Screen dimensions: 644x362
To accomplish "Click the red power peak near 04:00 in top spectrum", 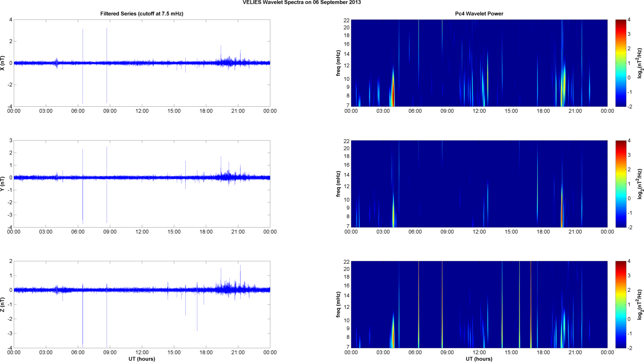I will point(393,94).
